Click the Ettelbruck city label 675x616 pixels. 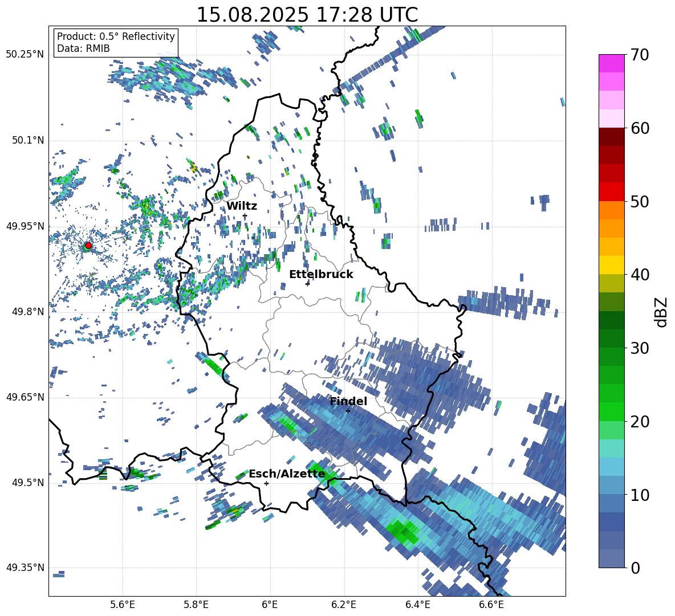[321, 275]
